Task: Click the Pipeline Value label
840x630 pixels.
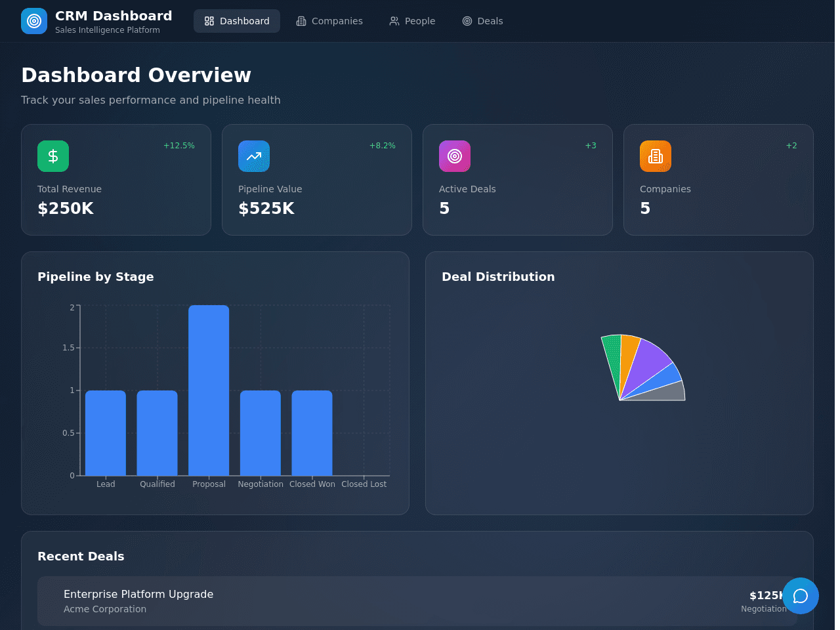Action: [x=270, y=189]
